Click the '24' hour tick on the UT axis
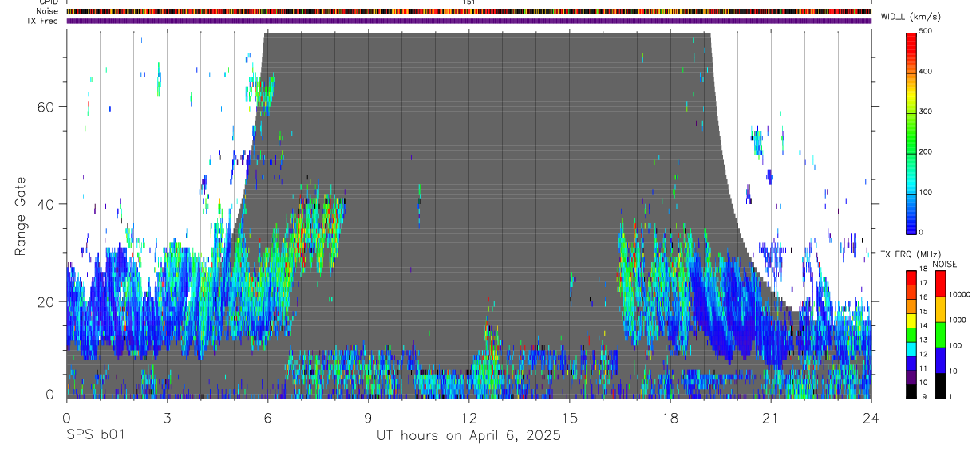 (x=871, y=418)
